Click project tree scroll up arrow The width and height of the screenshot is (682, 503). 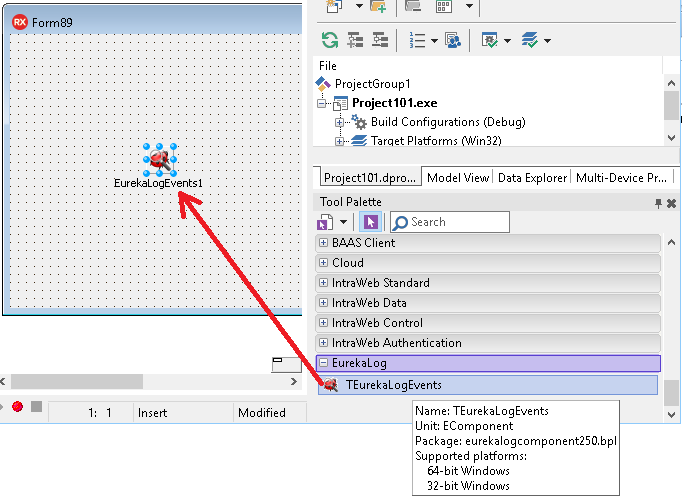tap(671, 83)
